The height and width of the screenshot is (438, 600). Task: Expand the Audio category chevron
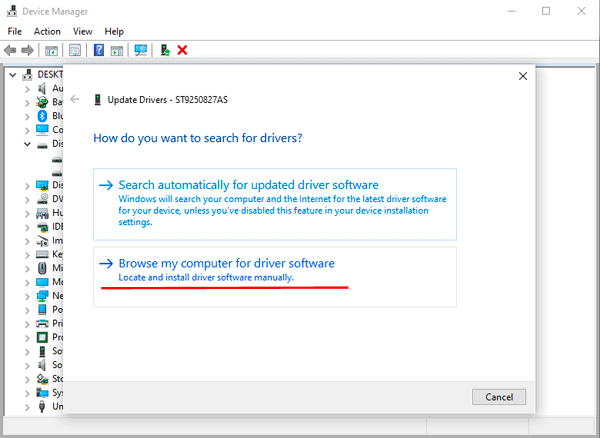coord(27,89)
